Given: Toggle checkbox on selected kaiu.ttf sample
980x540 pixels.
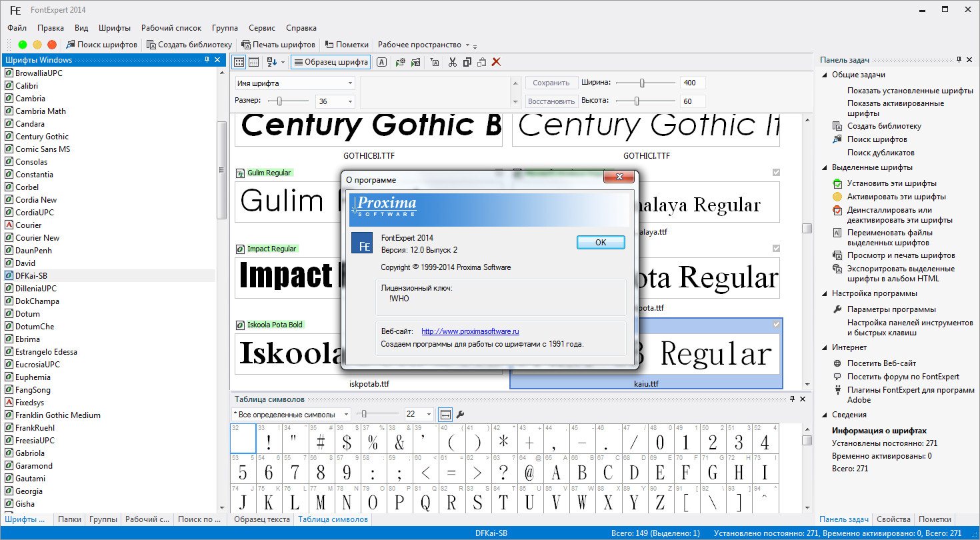Looking at the screenshot, I should pos(776,325).
